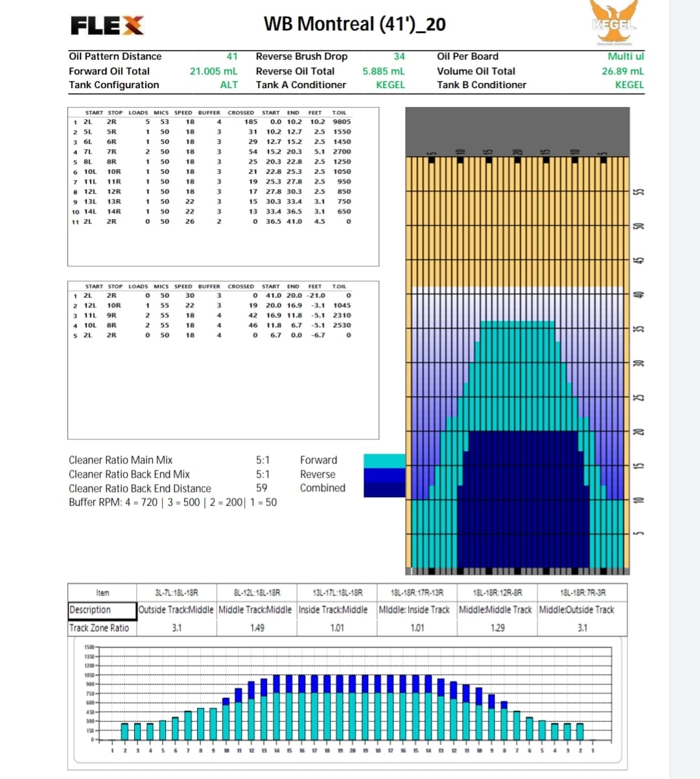Click the Reverse Brush Drop value 34

click(399, 56)
